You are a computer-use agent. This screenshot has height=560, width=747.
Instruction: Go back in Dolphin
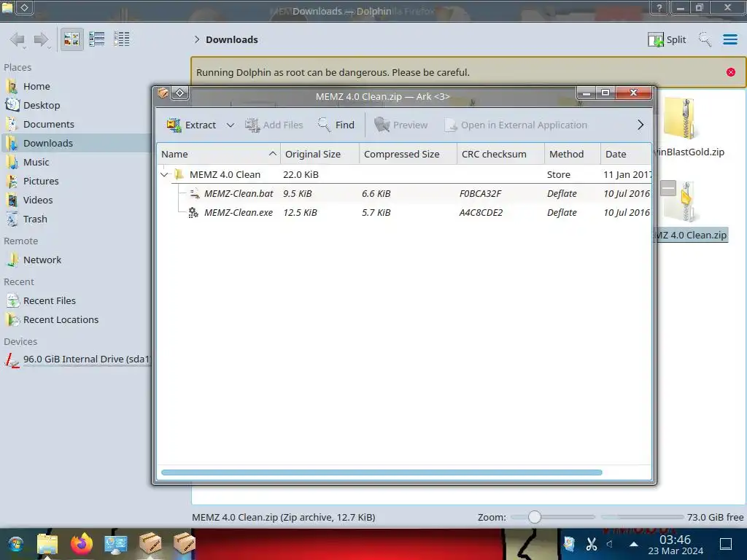pyautogui.click(x=18, y=39)
